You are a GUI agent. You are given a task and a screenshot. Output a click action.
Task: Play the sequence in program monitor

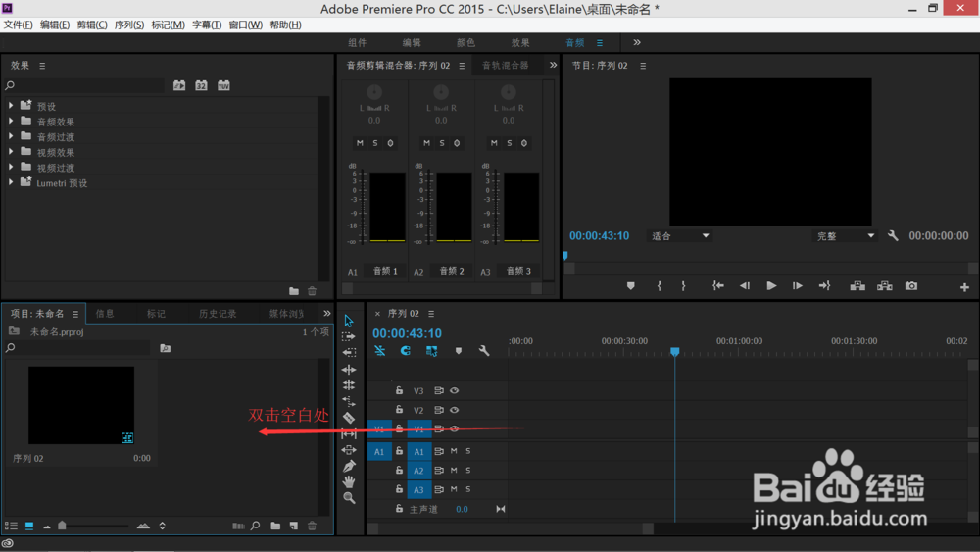coord(771,285)
